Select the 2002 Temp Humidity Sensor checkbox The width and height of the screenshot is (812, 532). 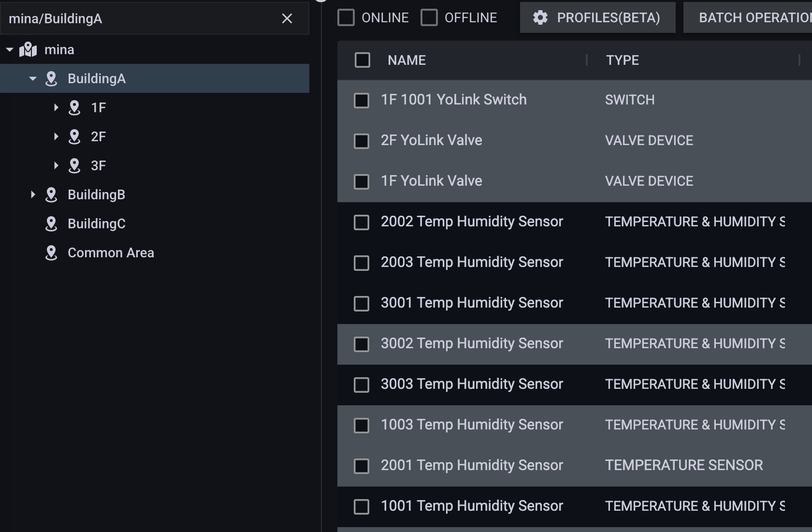click(x=362, y=222)
